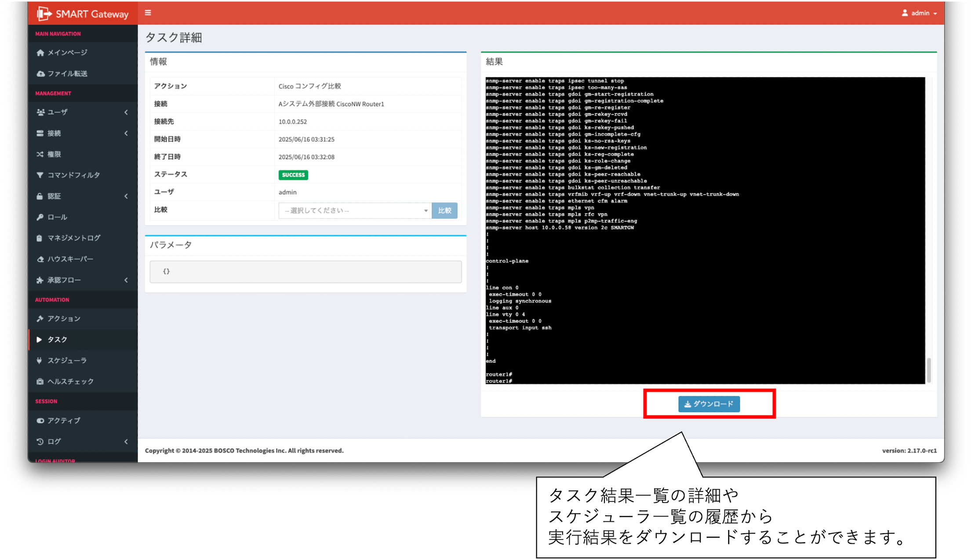Click the clipboard icon for マネジメントログ
This screenshot has height=560, width=971.
click(40, 238)
